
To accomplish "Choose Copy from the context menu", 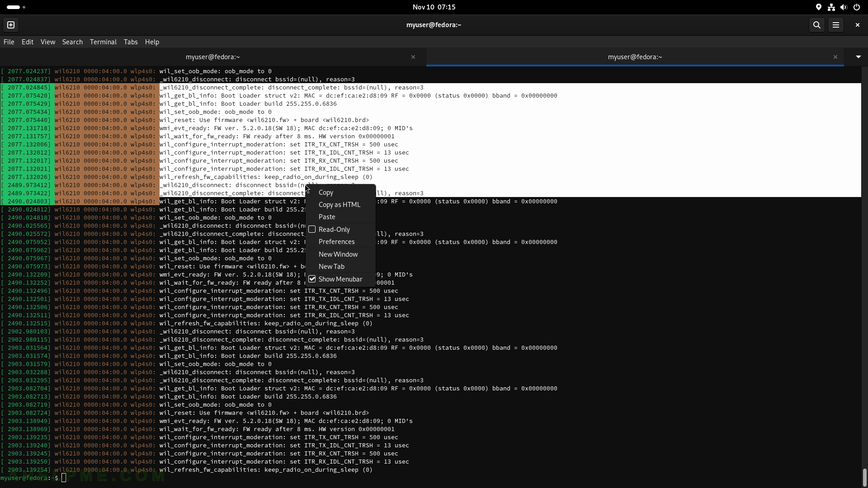I will (341, 192).
